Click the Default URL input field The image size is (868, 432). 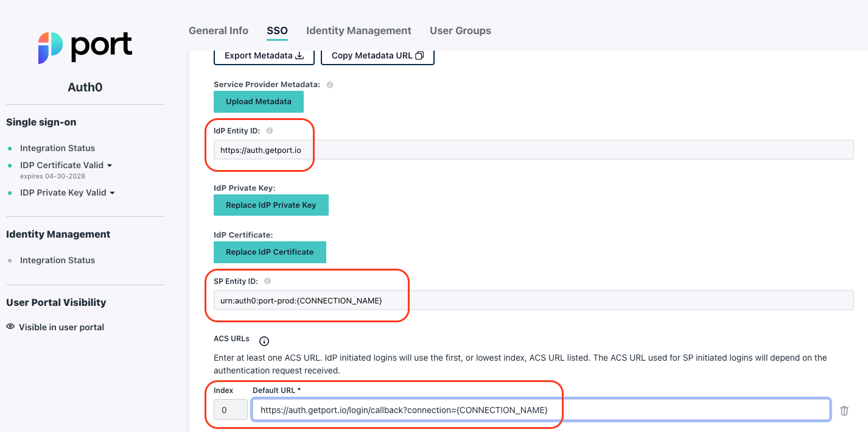(x=541, y=409)
